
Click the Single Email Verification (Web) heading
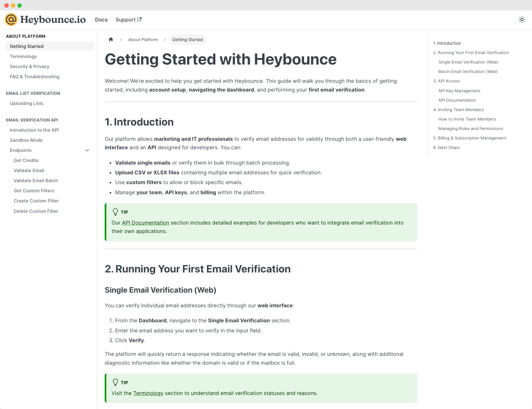click(160, 290)
